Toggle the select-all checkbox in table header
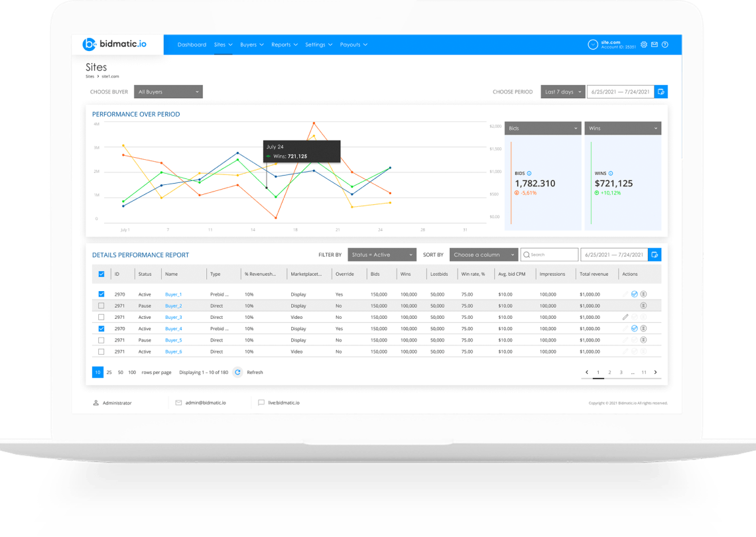The width and height of the screenshot is (756, 537). tap(101, 274)
